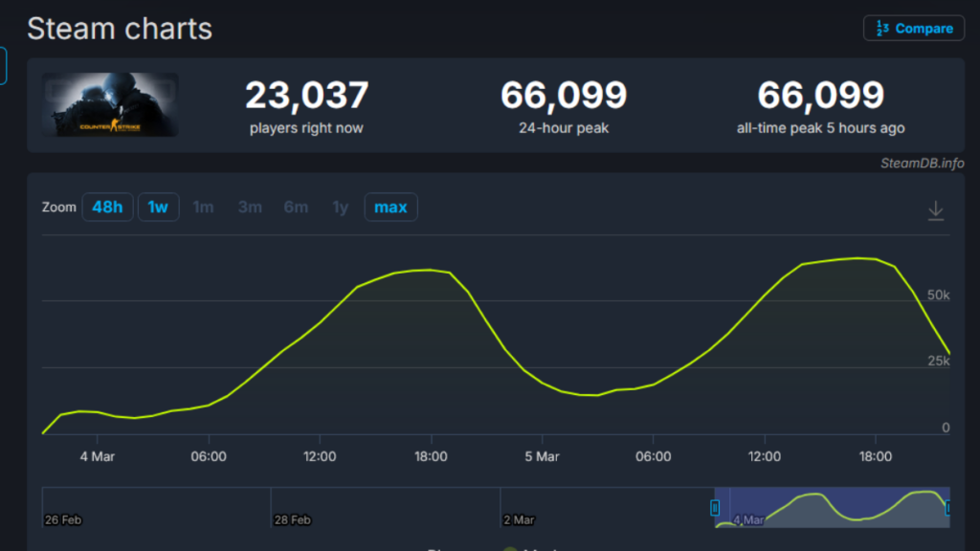This screenshot has width=980, height=551.
Task: Select the max zoom range
Action: coord(390,207)
